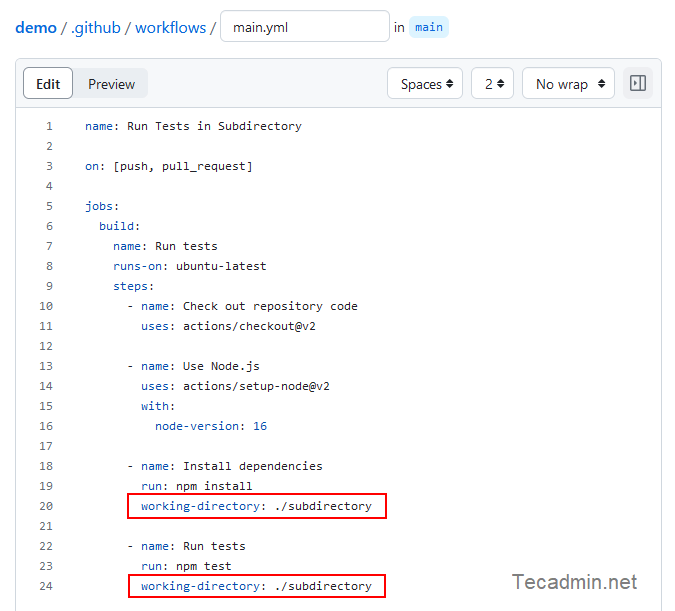675x611 pixels.
Task: Open the No wrap line mode dropdown
Action: tap(568, 83)
